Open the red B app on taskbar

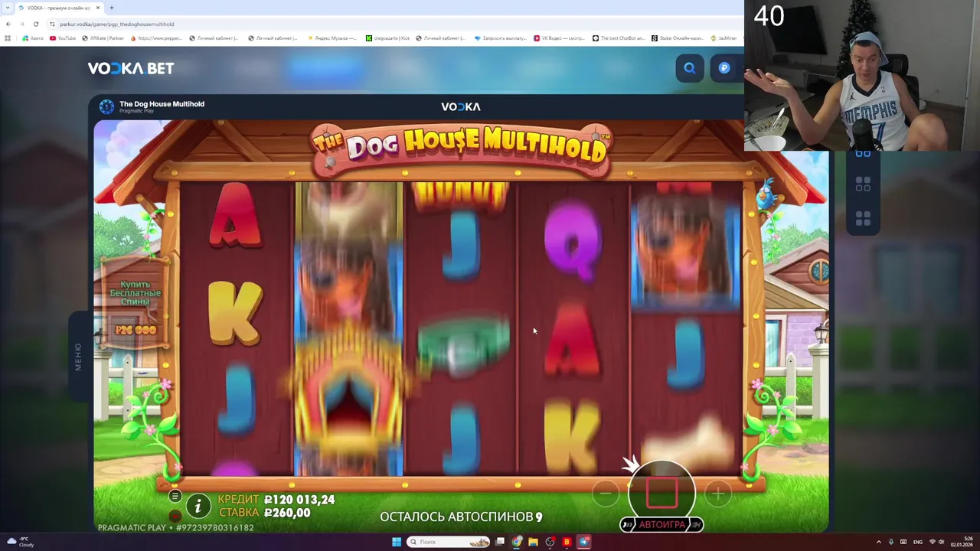click(x=567, y=542)
